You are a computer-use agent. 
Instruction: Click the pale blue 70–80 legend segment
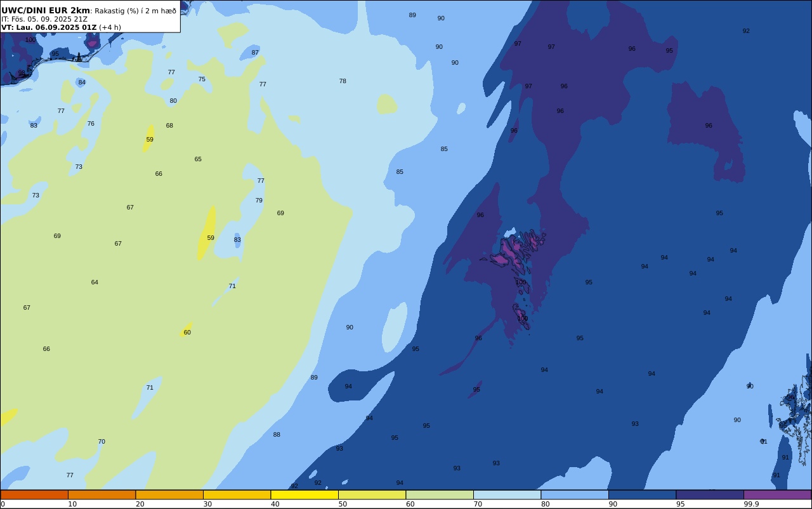507,494
